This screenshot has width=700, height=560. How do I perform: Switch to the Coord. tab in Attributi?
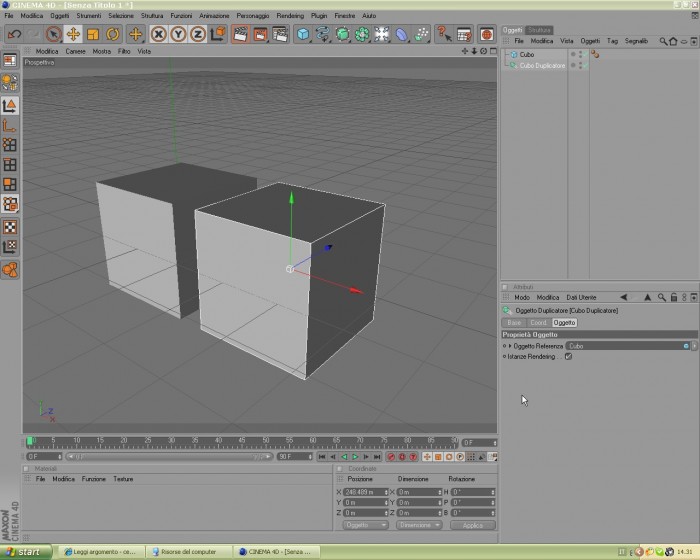coord(538,322)
